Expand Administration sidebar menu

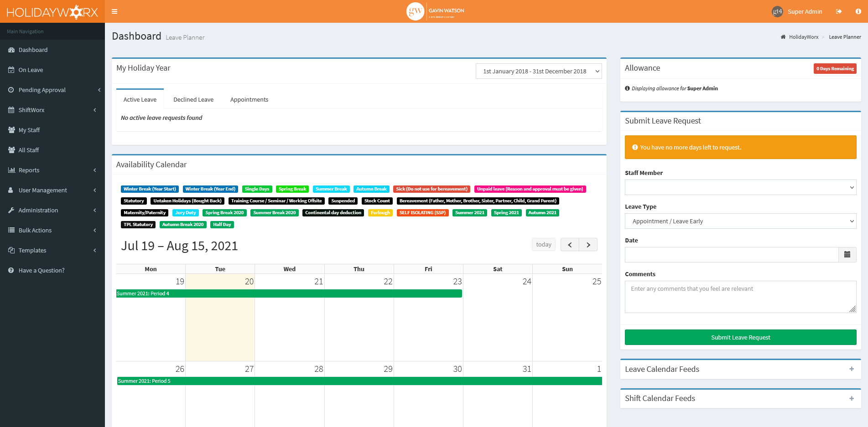[x=52, y=210]
